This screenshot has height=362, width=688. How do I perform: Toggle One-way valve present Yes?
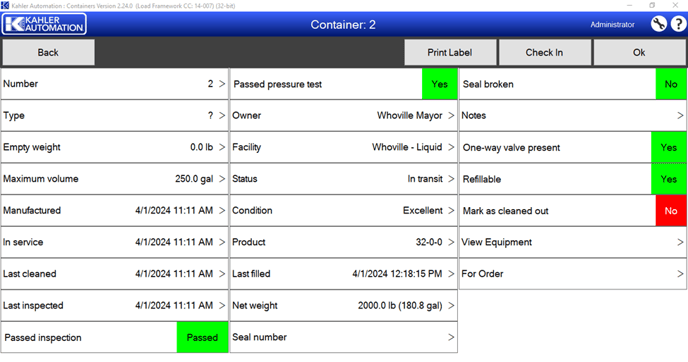[x=669, y=147]
